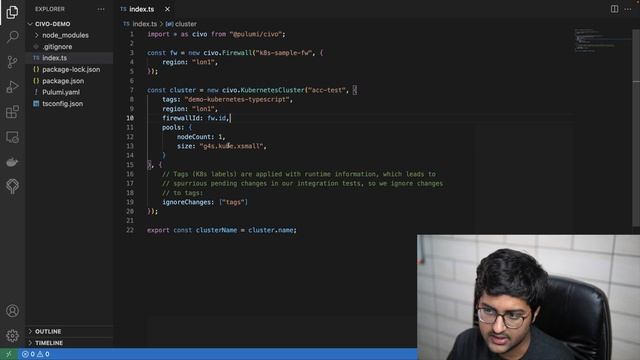The width and height of the screenshot is (640, 360).
Task: Open editor more actions ellipsis
Action: 628,9
